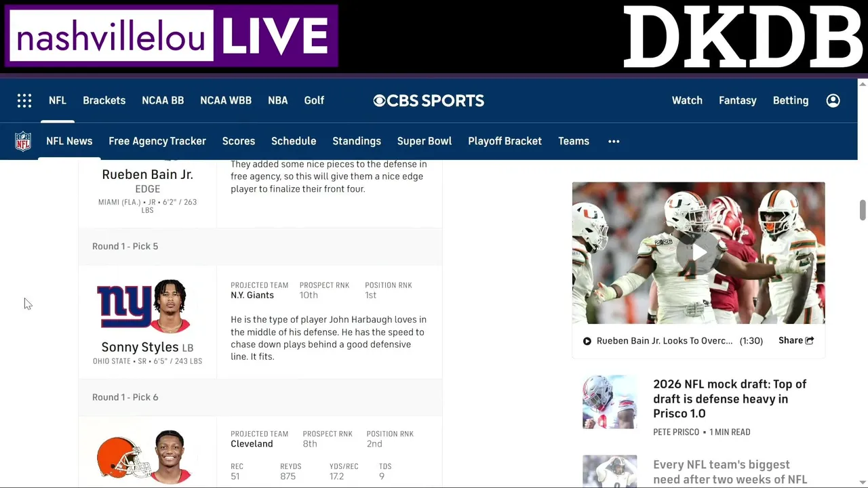Go to the NBA section
The width and height of the screenshot is (868, 488).
coord(278,100)
